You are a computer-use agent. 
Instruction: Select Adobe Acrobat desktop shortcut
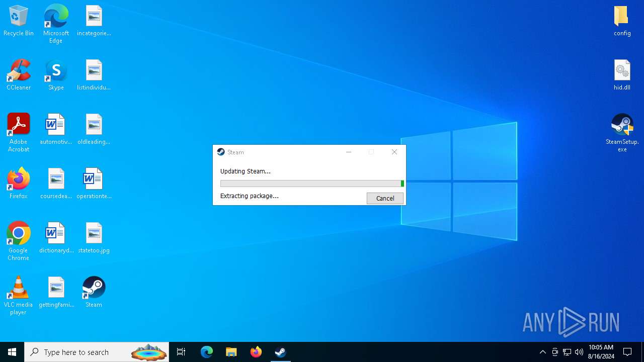[19, 133]
